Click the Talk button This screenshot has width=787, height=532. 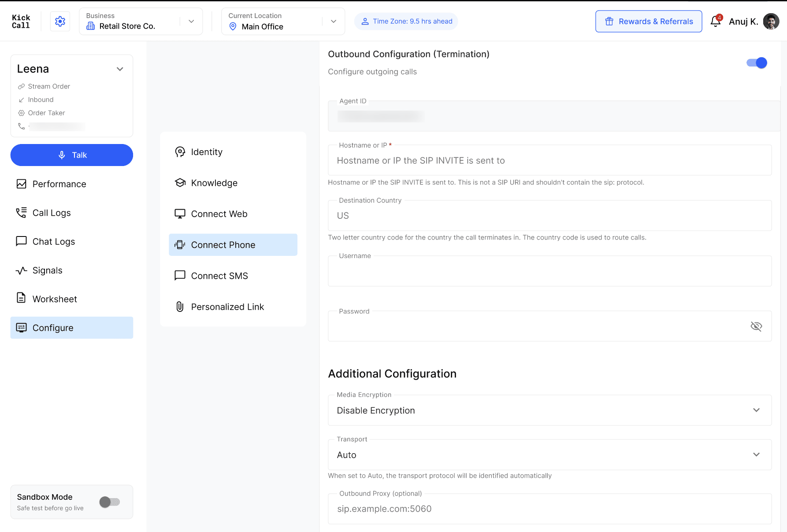[72, 155]
